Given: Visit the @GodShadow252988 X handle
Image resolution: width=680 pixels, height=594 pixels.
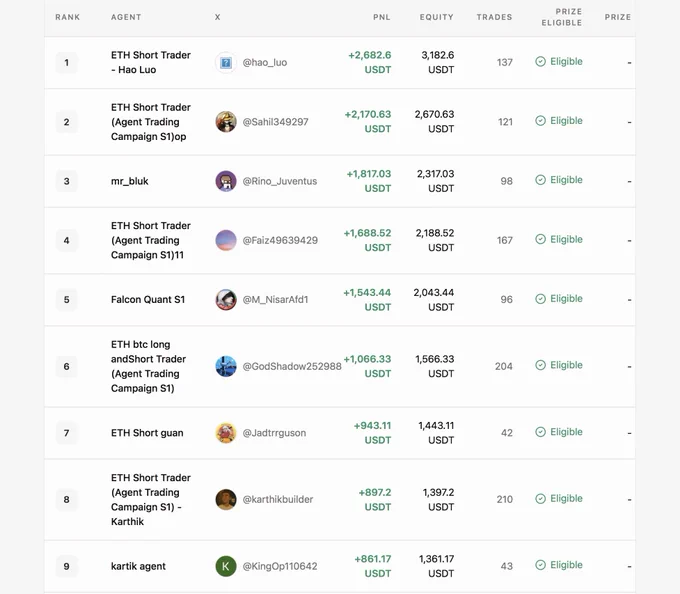Looking at the screenshot, I should [292, 366].
